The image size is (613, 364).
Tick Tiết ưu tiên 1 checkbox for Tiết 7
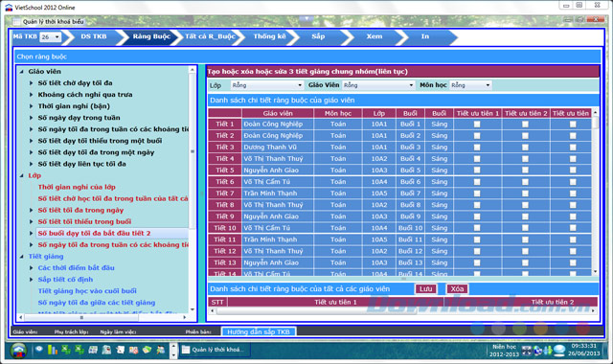(477, 193)
